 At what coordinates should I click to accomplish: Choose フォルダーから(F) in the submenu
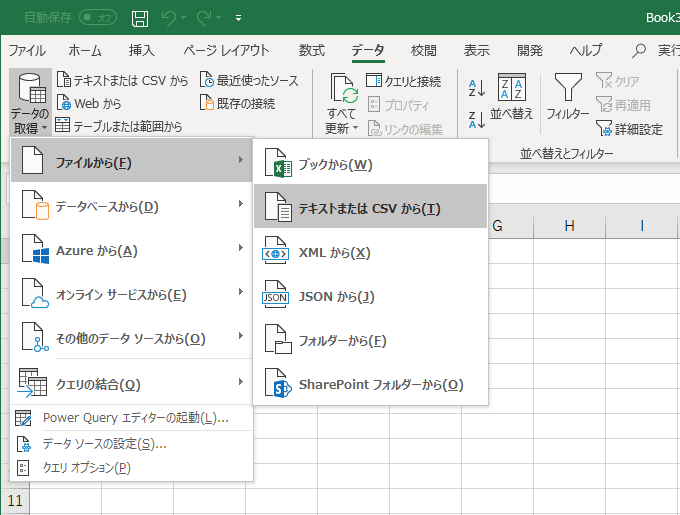click(371, 339)
